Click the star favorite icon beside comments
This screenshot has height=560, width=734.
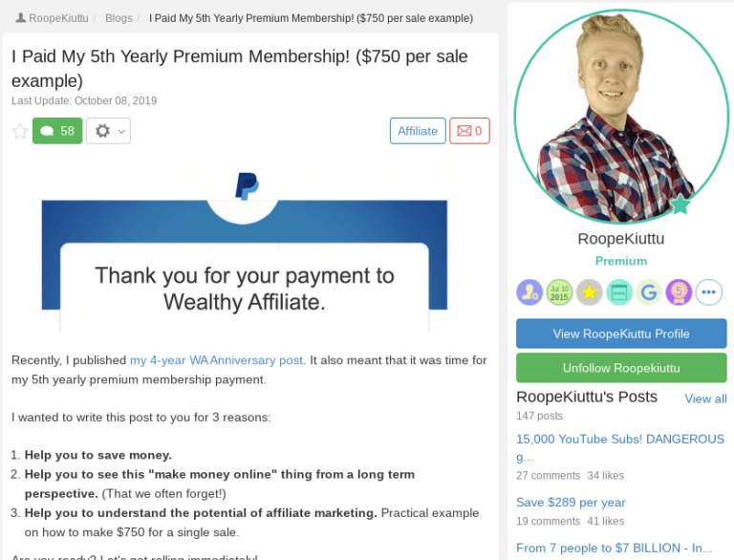[20, 131]
